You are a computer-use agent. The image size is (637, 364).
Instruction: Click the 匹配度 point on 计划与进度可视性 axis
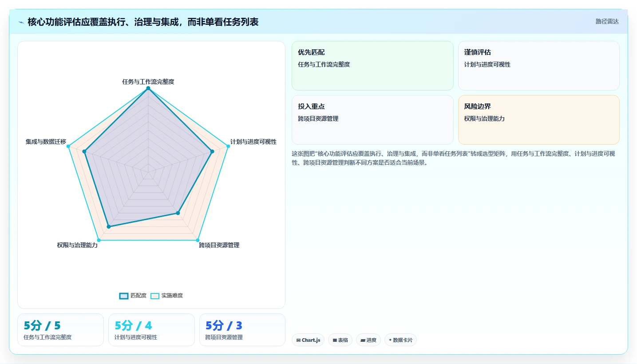point(212,151)
